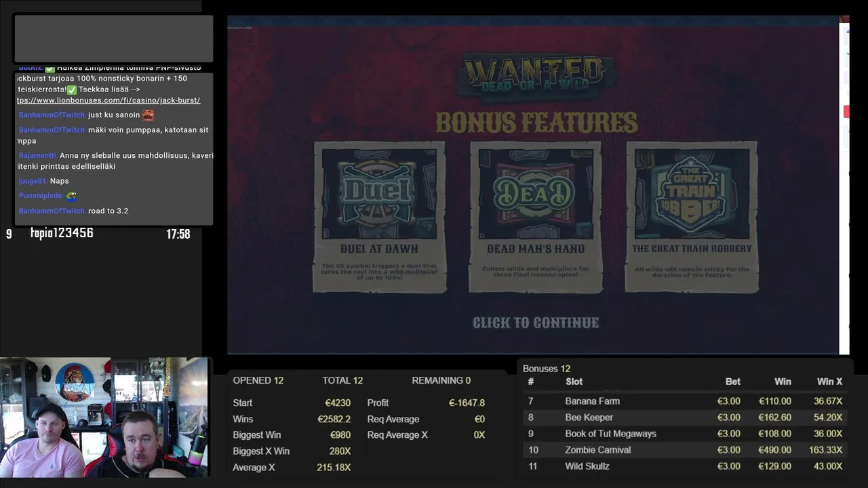868x488 pixels.
Task: Click BanhammOfTwitch's name beside 'just ku sanoin'
Action: 52,115
